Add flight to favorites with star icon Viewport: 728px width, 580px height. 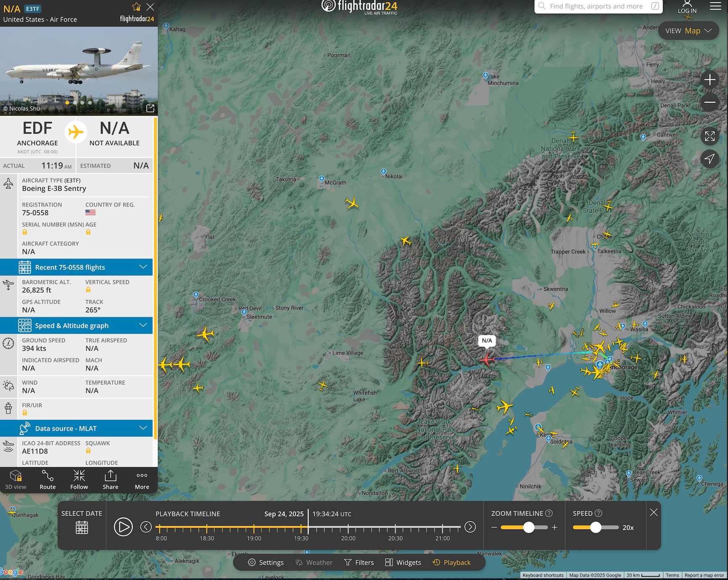coord(136,7)
